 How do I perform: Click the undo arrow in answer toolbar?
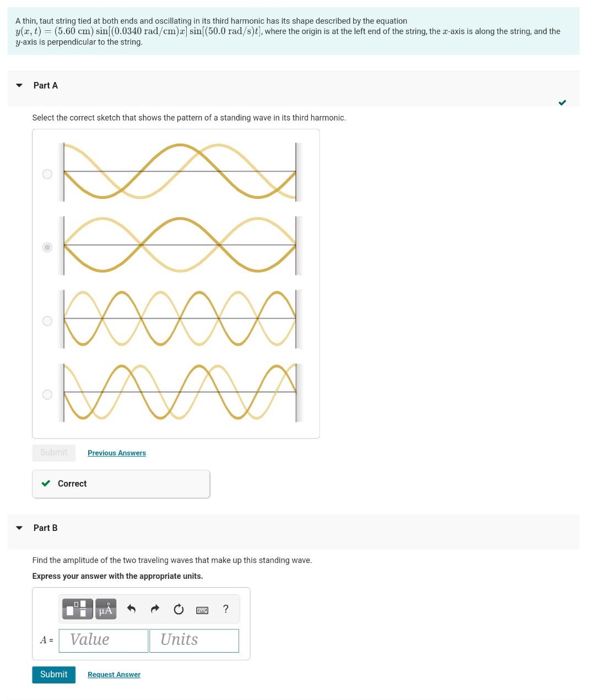(131, 609)
